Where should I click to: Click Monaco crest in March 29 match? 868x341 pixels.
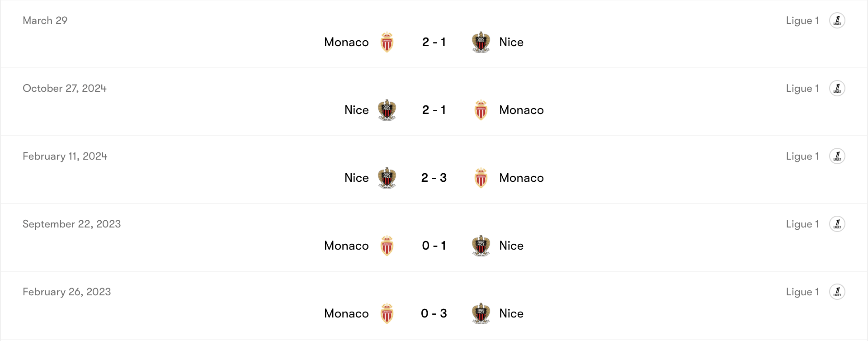tap(387, 42)
